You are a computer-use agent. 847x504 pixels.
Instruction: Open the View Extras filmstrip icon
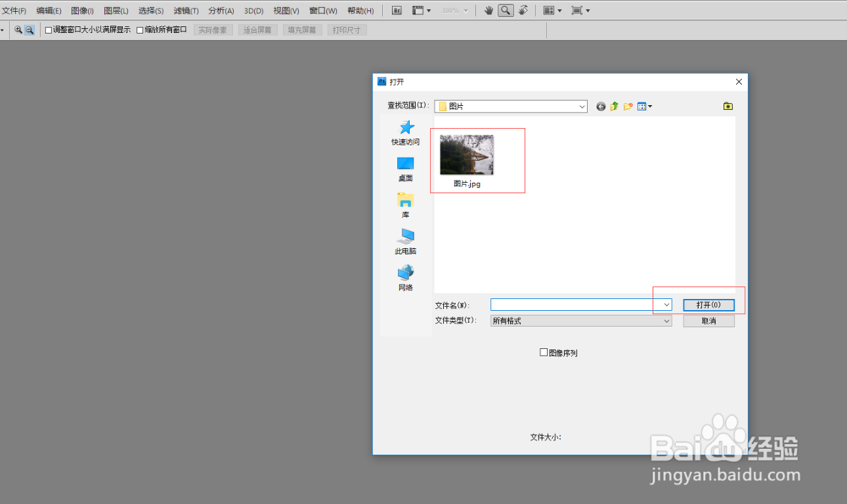pyautogui.click(x=421, y=10)
